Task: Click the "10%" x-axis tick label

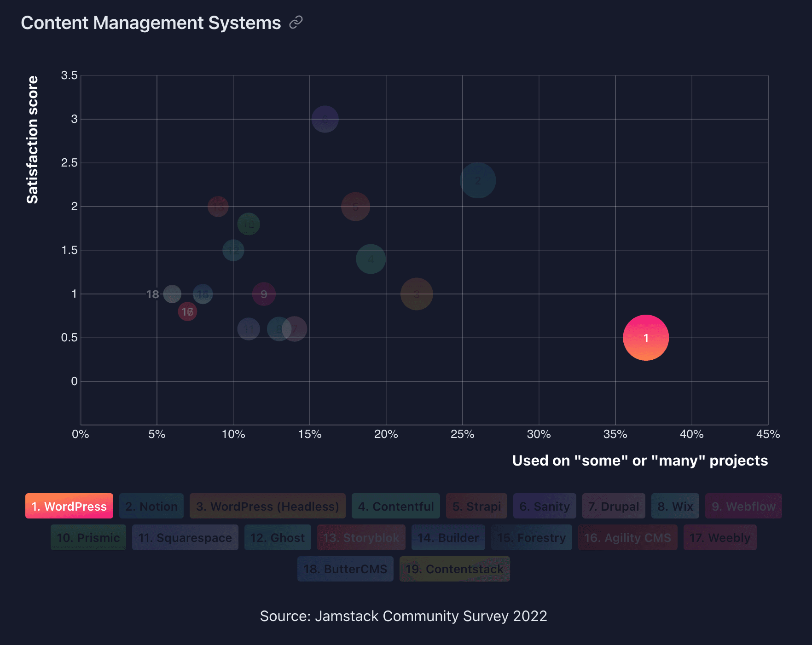Action: tap(233, 434)
